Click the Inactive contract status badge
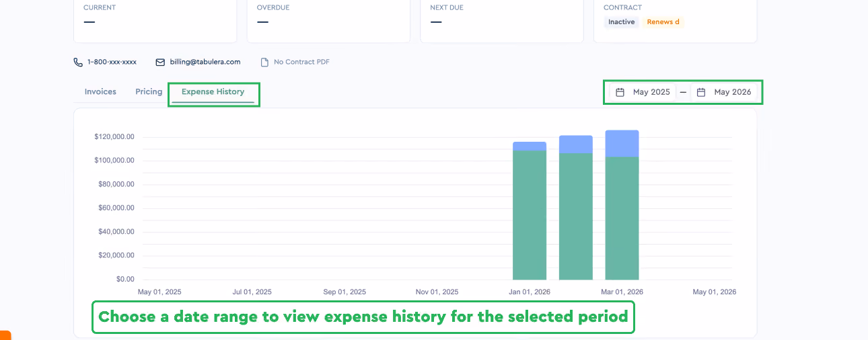This screenshot has width=868, height=340. [621, 22]
